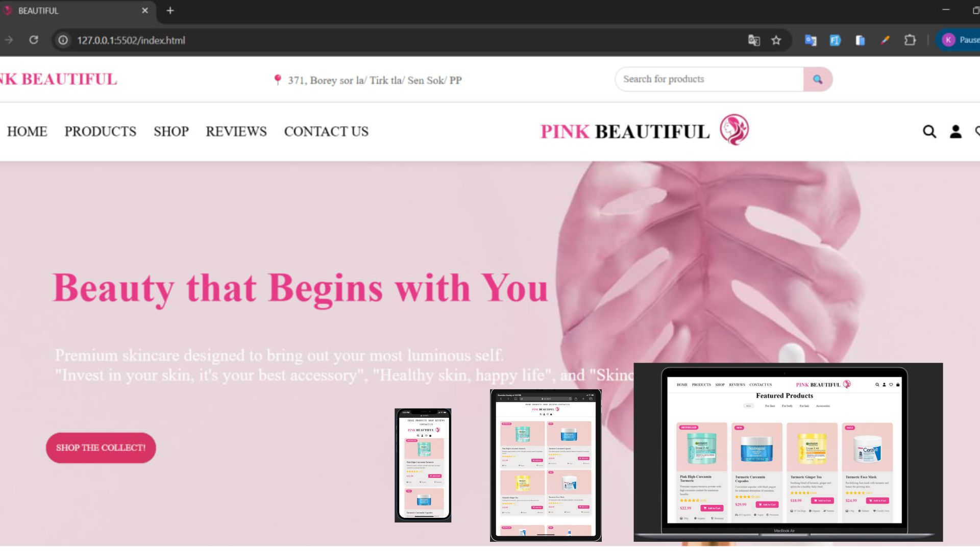This screenshot has width=980, height=551.
Task: Click the Pink Beautiful woman logo
Action: (x=734, y=130)
